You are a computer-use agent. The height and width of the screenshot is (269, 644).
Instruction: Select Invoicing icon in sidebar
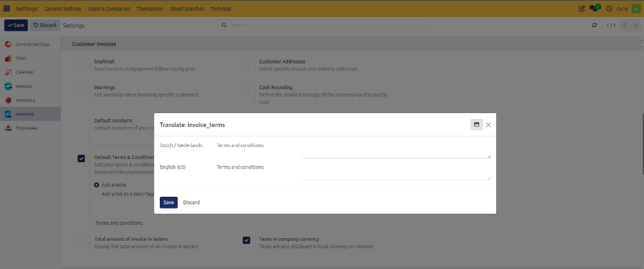click(8, 114)
